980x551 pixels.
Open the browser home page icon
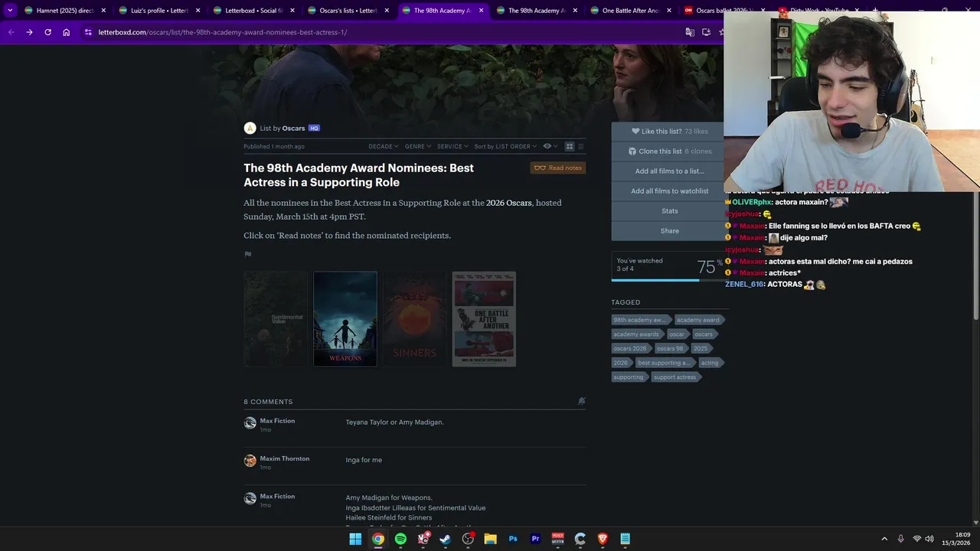[x=67, y=32]
